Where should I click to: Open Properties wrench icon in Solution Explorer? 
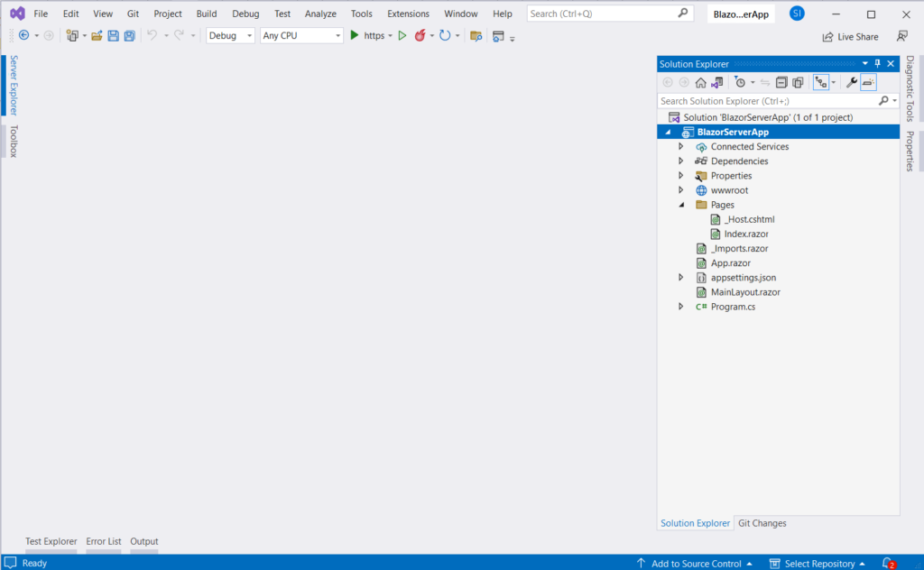pos(851,82)
